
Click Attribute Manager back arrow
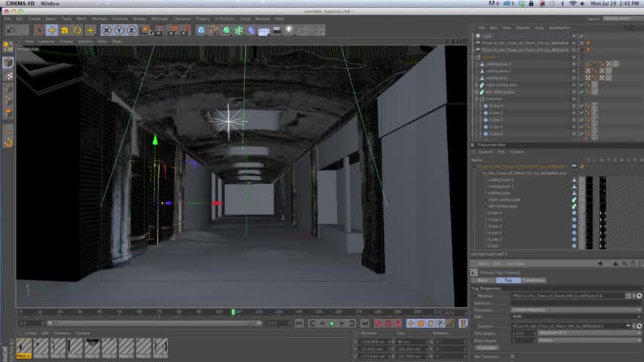600,264
